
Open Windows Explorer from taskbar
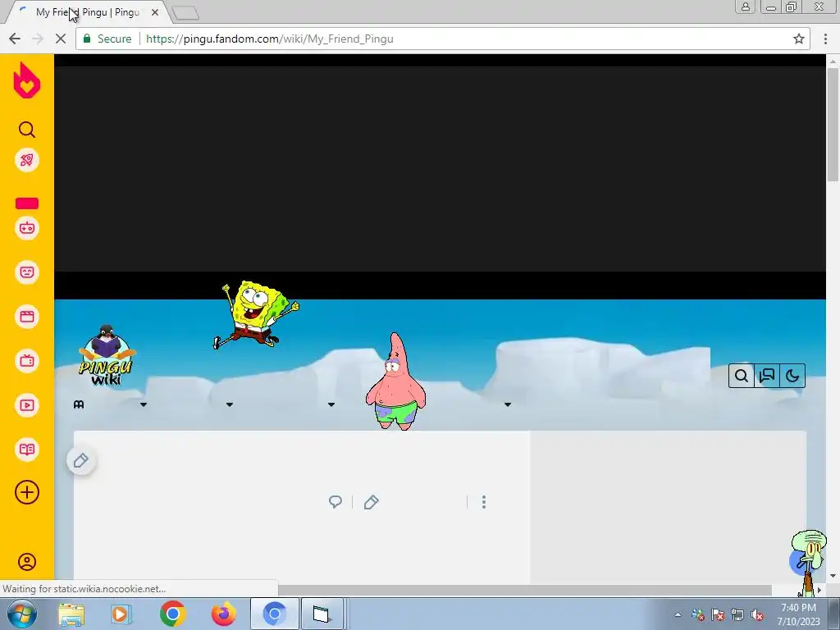[x=71, y=614]
